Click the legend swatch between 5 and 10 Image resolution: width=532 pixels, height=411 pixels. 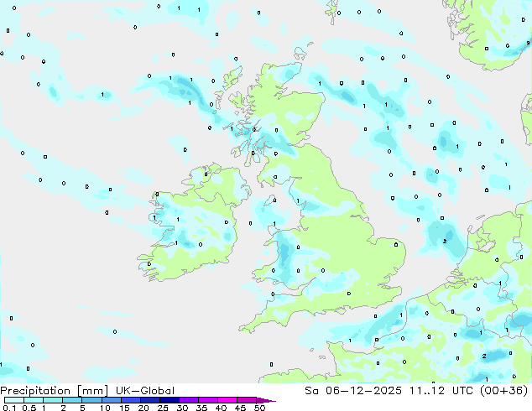tap(92, 400)
